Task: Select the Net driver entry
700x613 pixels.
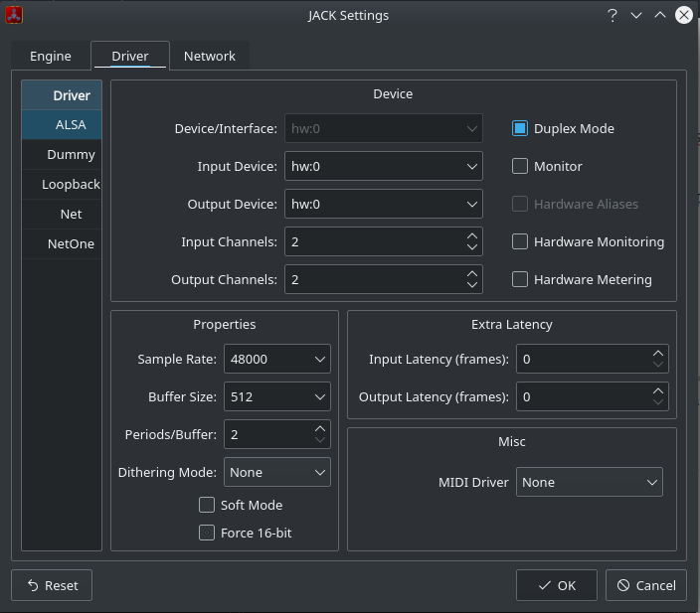Action: [x=62, y=215]
